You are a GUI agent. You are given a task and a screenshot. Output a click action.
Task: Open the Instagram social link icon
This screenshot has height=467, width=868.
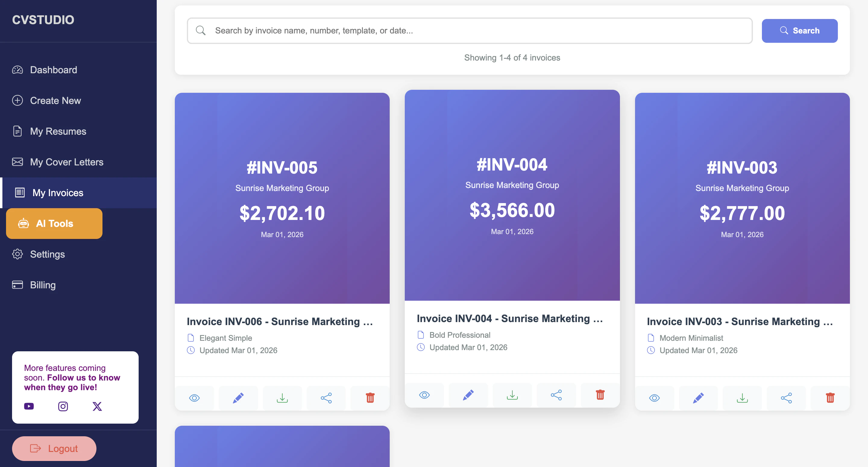[x=63, y=406]
